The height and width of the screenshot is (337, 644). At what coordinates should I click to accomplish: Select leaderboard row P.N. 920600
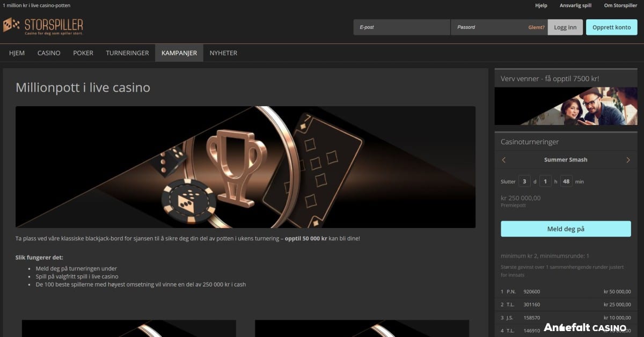click(x=566, y=292)
